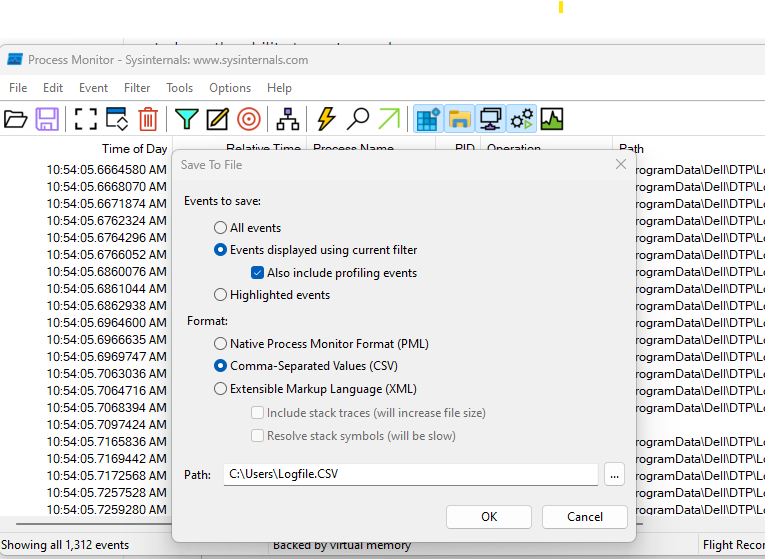
Task: Select All events radio button
Action: coord(221,228)
